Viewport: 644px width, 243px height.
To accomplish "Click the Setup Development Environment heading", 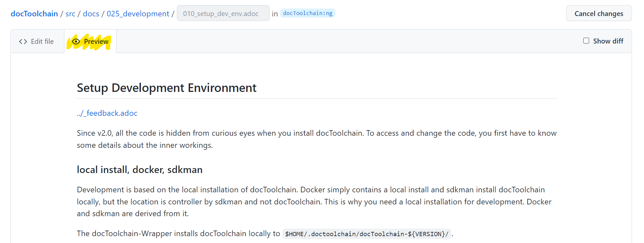I will pos(166,88).
